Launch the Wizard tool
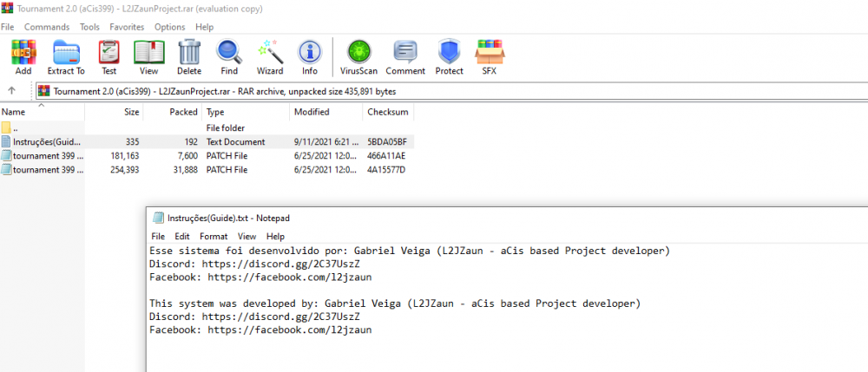The width and height of the screenshot is (868, 372). point(270,56)
